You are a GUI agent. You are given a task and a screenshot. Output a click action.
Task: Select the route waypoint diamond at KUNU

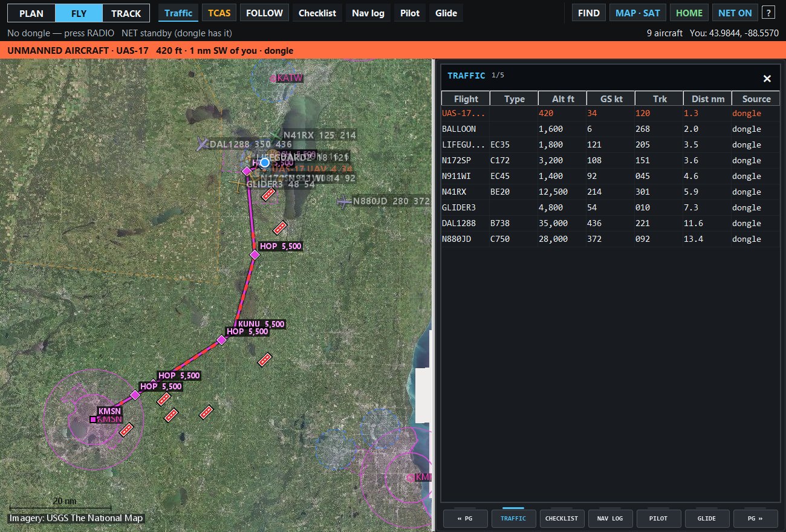tap(222, 340)
